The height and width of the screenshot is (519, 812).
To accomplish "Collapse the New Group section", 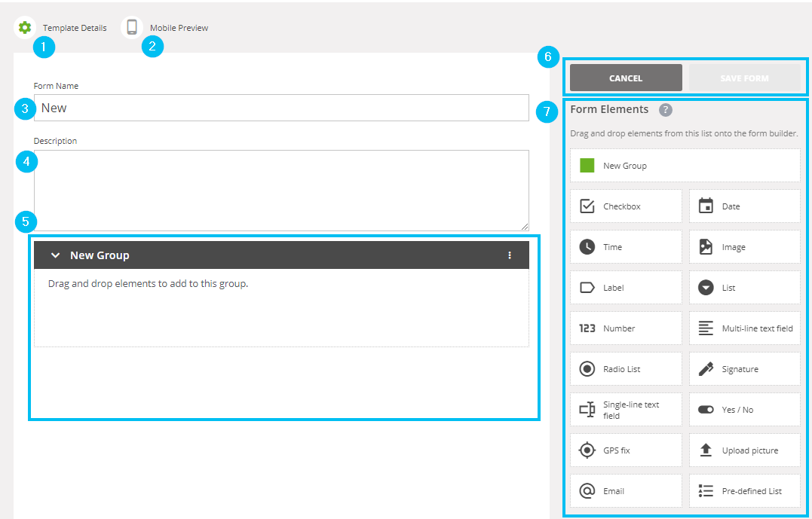I will click(x=55, y=255).
